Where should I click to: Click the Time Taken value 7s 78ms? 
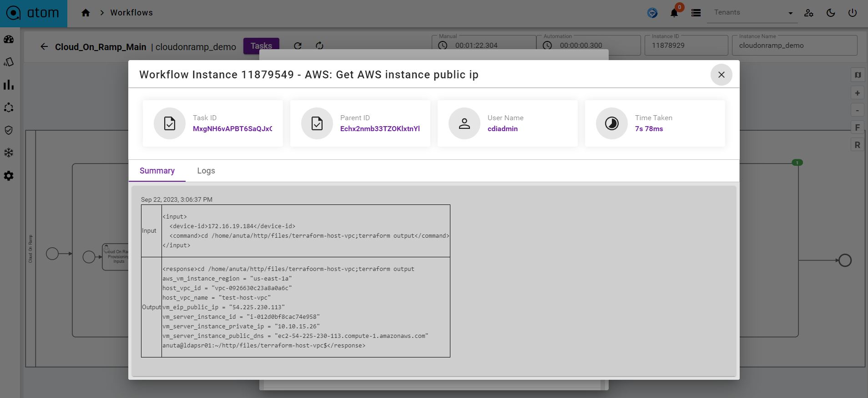click(x=649, y=129)
